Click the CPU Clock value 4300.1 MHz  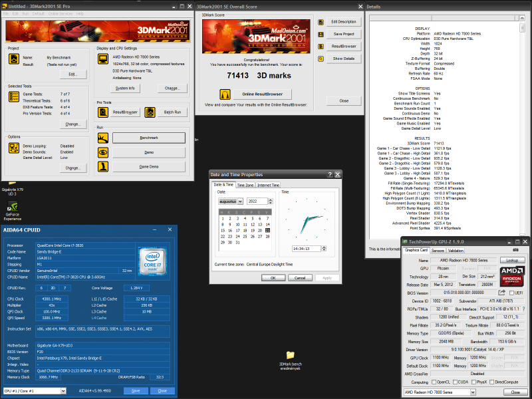click(x=52, y=299)
